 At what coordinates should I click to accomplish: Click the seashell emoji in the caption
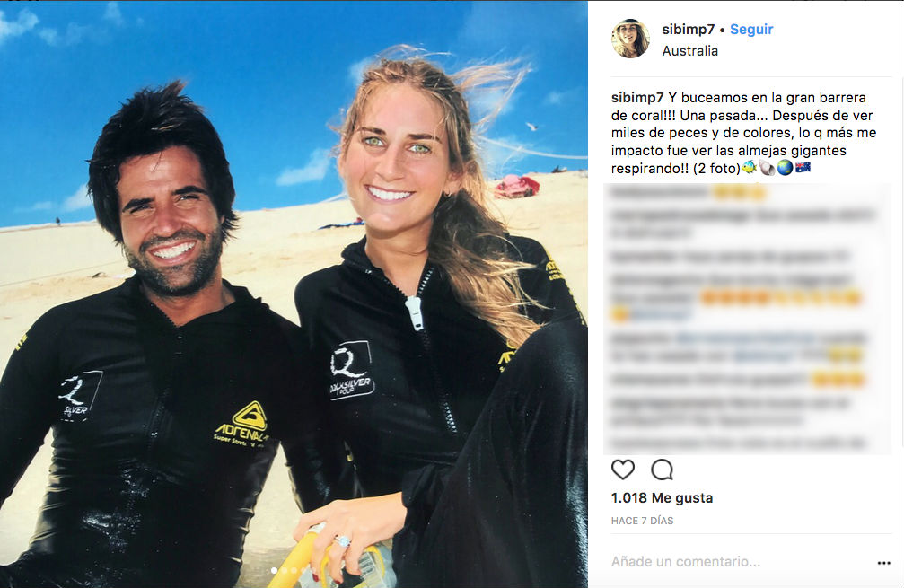coord(767,168)
